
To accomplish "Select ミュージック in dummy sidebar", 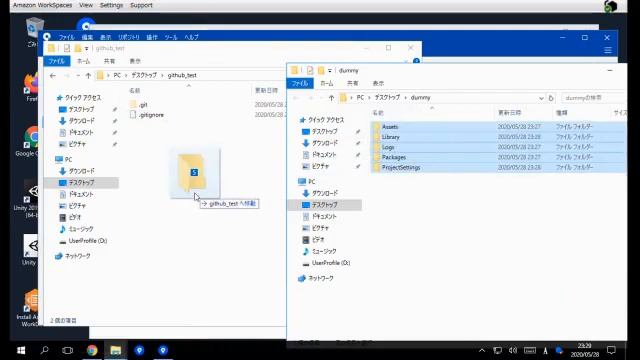I will pos(324,251).
